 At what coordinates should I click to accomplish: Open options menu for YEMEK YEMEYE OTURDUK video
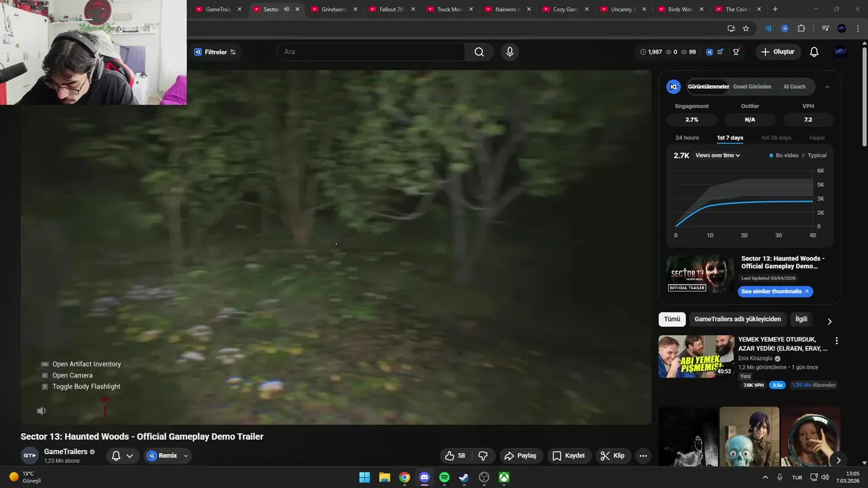point(836,341)
